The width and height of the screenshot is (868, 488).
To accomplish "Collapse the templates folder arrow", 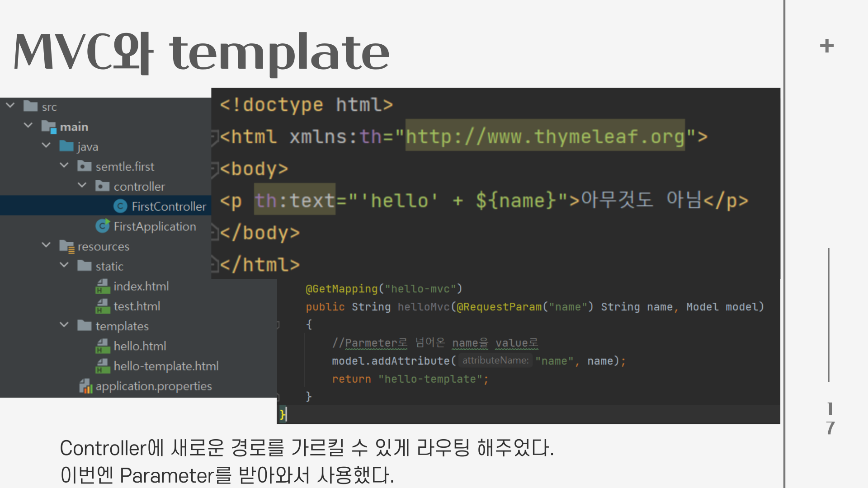I will coord(64,325).
